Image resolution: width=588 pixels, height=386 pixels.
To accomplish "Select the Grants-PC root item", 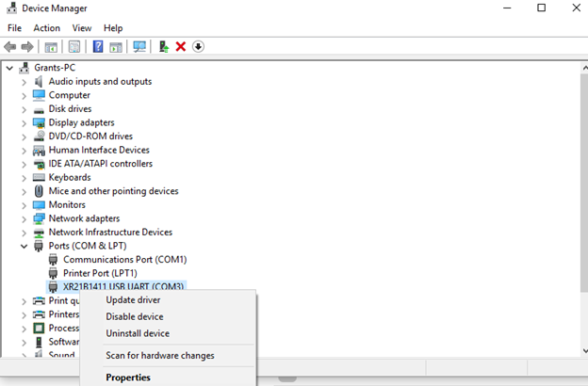I will [x=55, y=68].
